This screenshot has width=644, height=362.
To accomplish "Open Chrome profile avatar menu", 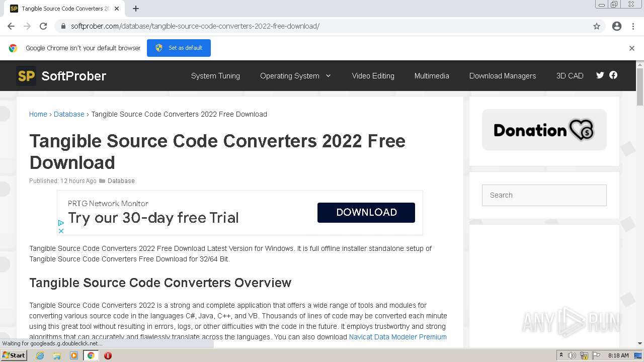I will coord(617,26).
